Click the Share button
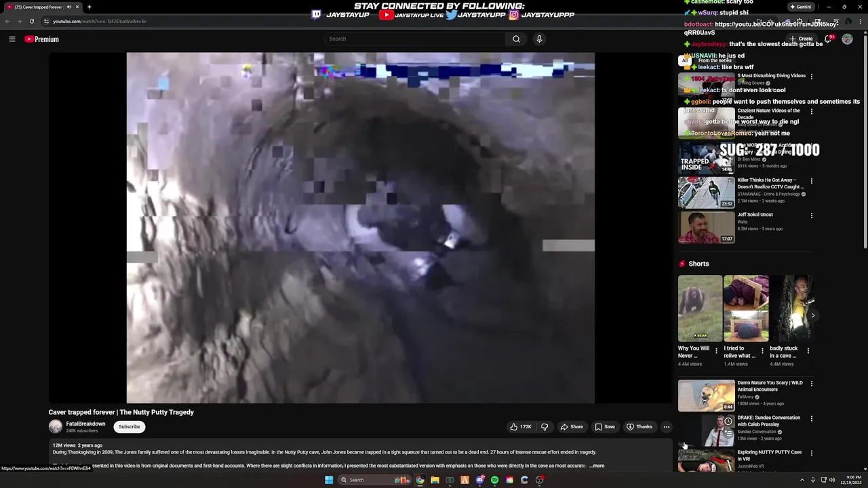This screenshot has width=868, height=488. tap(571, 427)
